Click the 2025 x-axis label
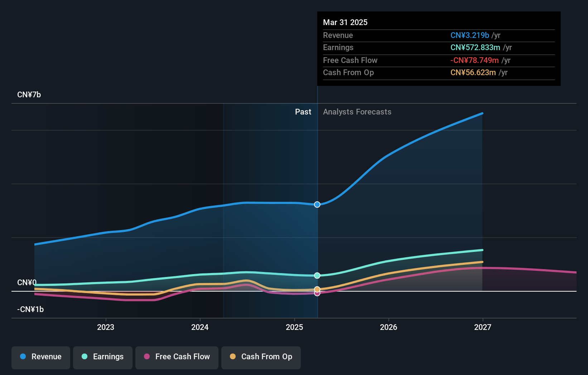 click(294, 327)
